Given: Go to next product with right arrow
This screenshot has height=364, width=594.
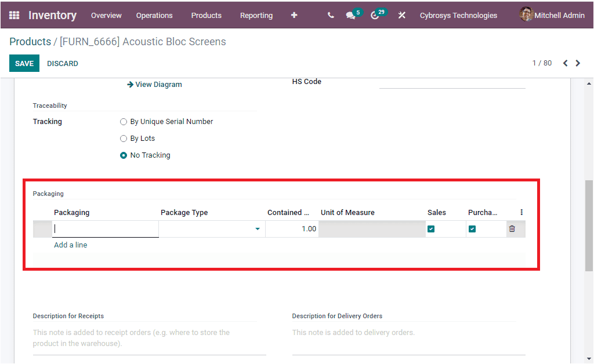Looking at the screenshot, I should (x=578, y=63).
